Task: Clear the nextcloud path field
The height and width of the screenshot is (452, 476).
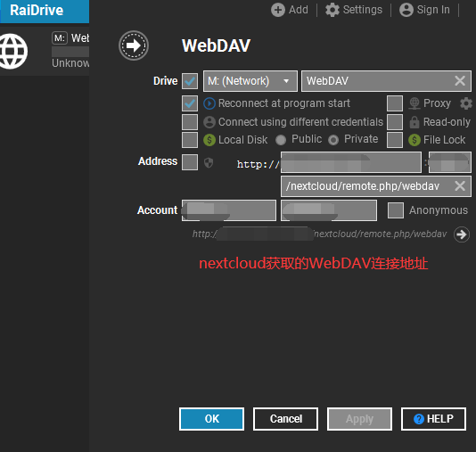Action: [460, 185]
